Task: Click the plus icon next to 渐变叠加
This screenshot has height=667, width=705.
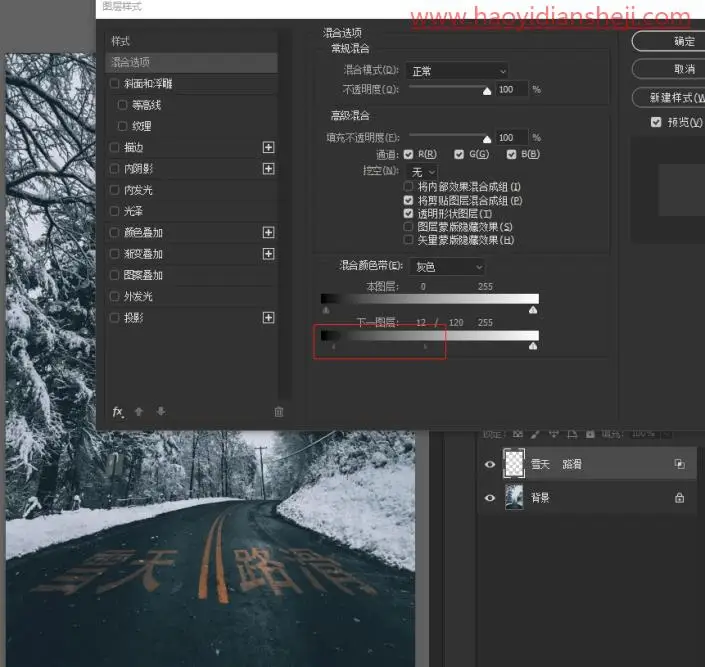Action: (268, 254)
